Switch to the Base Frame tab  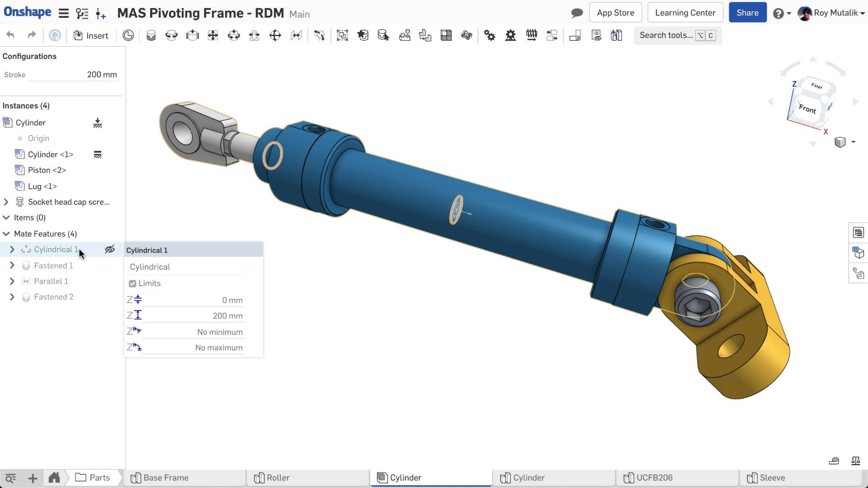[x=184, y=478]
